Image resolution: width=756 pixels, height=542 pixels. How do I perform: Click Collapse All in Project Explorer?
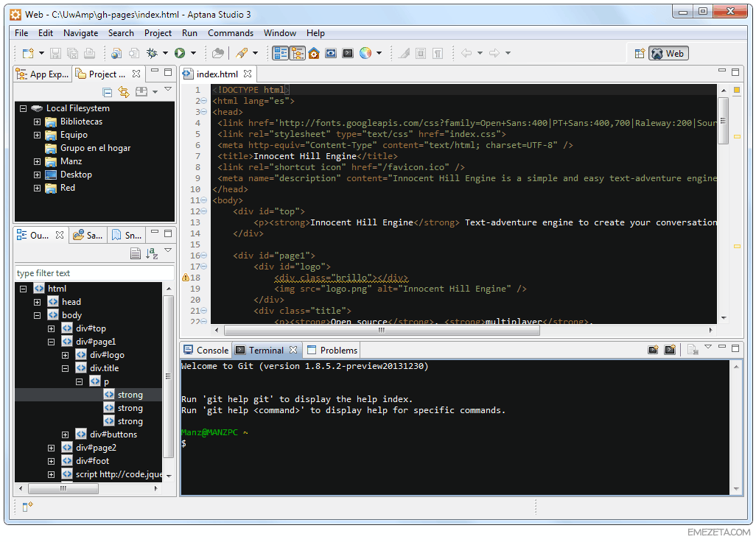108,92
